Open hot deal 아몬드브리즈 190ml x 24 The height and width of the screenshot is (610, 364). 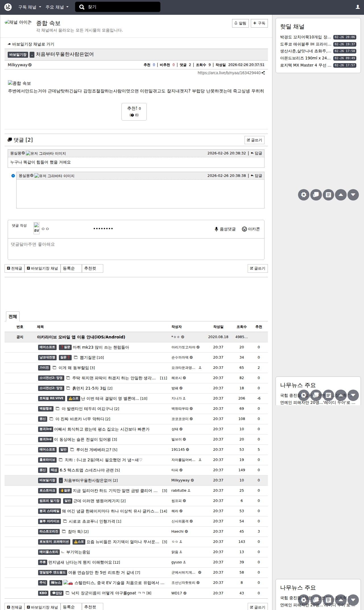[305, 58]
